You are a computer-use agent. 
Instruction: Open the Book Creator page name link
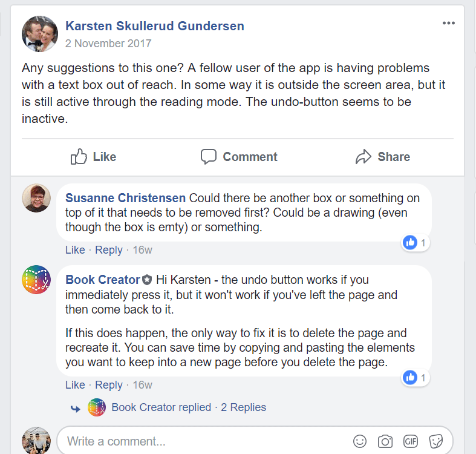pyautogui.click(x=103, y=280)
